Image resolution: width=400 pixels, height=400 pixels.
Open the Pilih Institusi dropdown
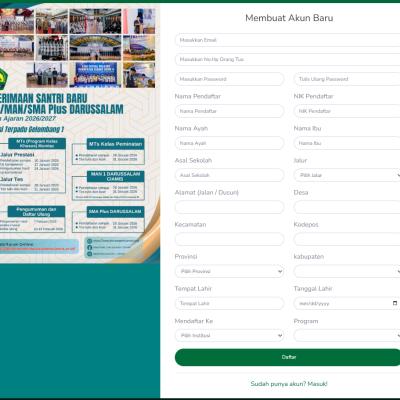[x=229, y=335]
